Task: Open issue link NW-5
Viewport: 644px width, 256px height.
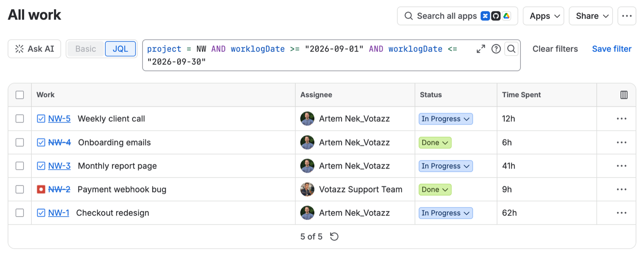Action: 59,119
